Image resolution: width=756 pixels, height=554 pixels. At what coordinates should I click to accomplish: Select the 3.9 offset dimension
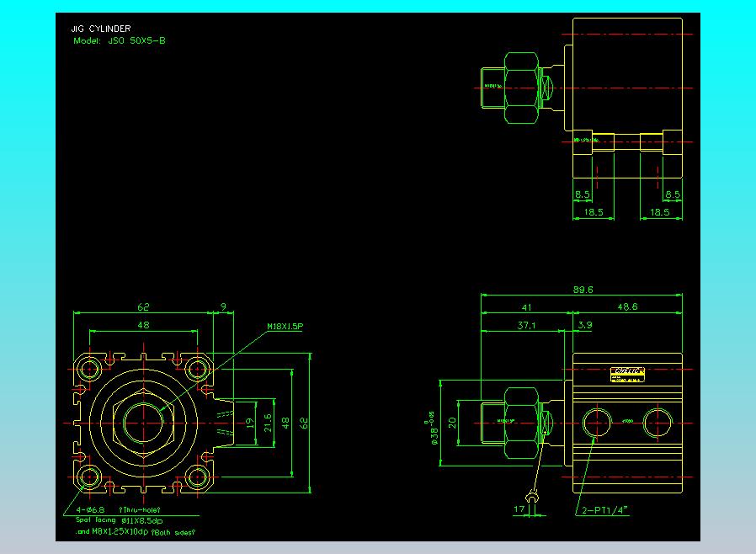click(x=585, y=325)
